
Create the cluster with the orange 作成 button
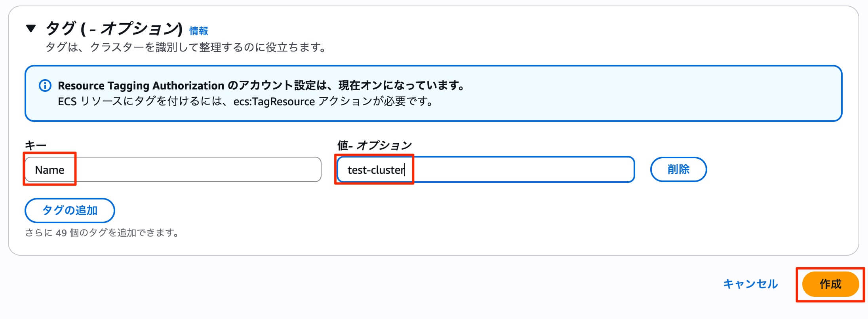tap(830, 284)
